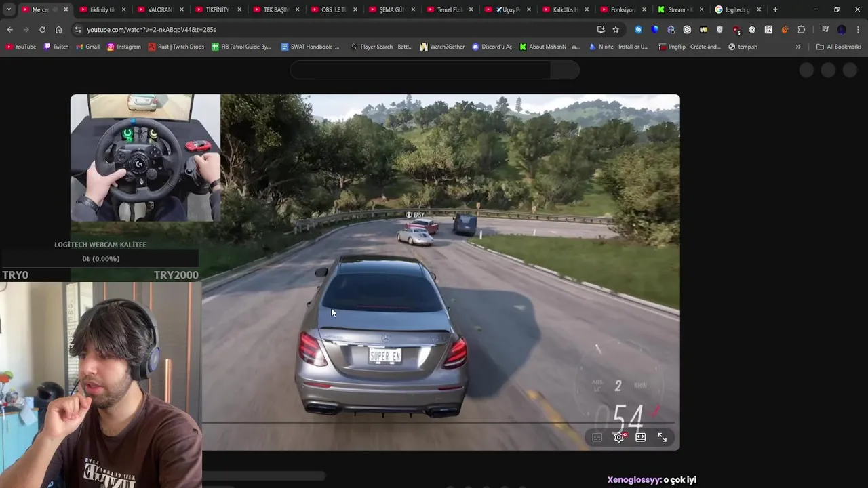Open the QR code extension icon
Viewport: 868px width, 488px height.
(x=768, y=30)
